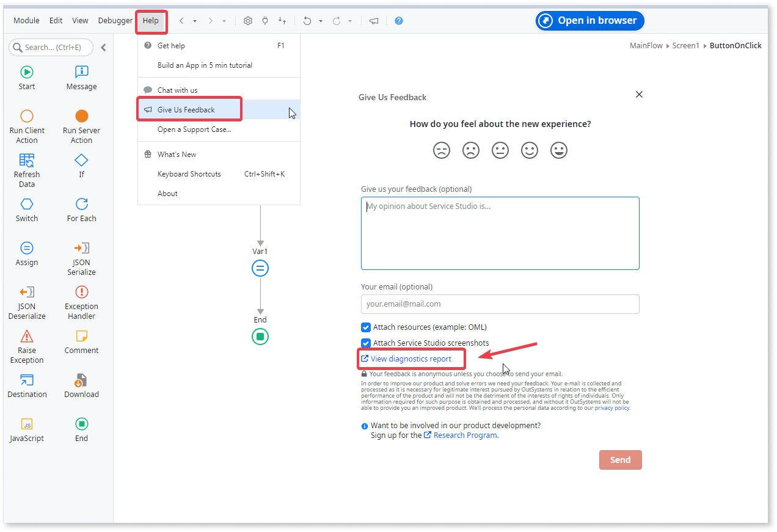Image resolution: width=777 pixels, height=532 pixels.
Task: Choose the JavaScript node from the toolbox
Action: pos(26,429)
